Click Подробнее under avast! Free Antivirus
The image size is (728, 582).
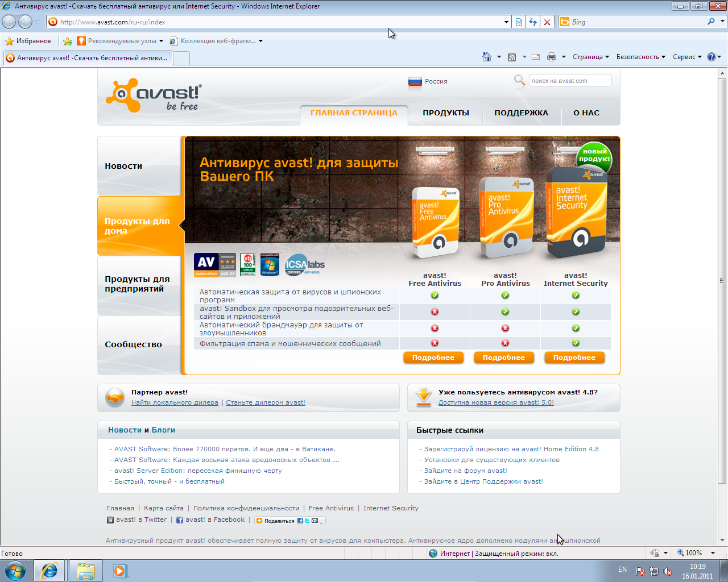point(433,357)
